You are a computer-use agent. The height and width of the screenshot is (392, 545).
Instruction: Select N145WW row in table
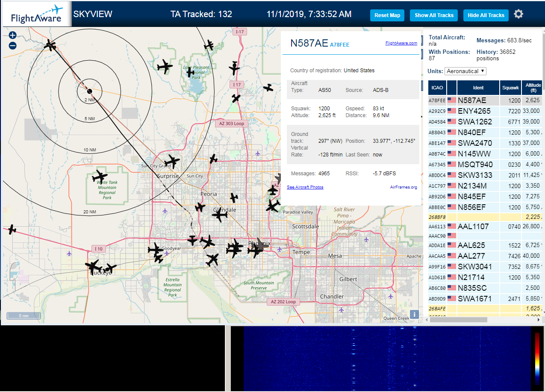click(x=485, y=154)
